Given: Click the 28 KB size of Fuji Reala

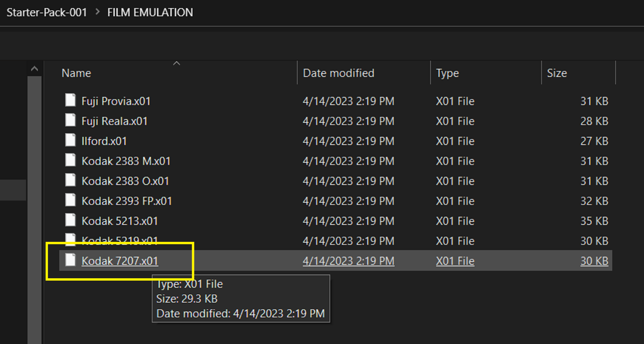Looking at the screenshot, I should pyautogui.click(x=594, y=121).
